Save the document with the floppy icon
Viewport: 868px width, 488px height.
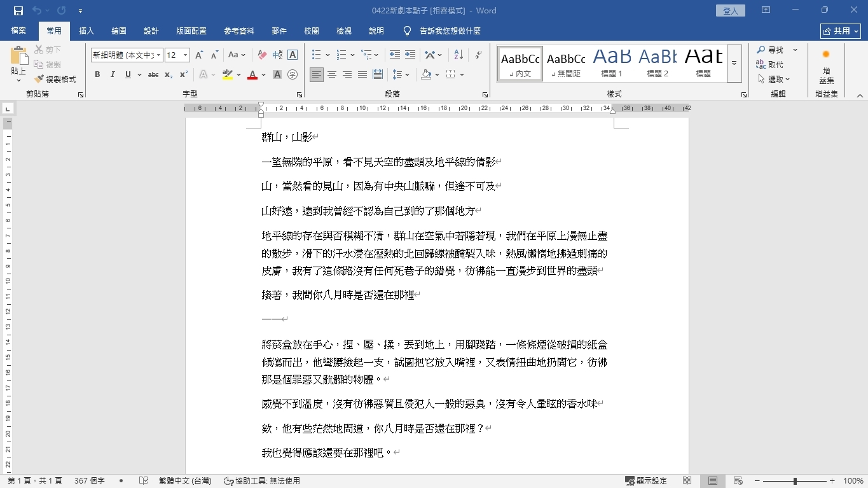(x=18, y=11)
